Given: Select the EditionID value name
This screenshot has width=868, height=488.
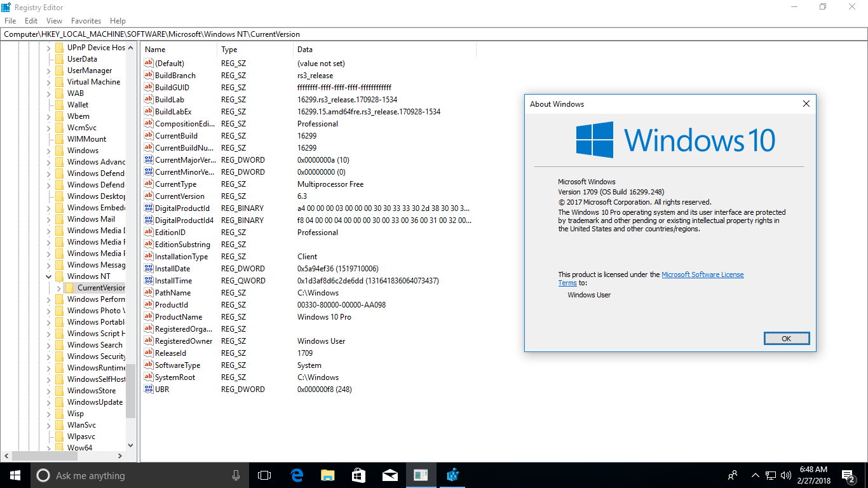Looking at the screenshot, I should [x=170, y=233].
